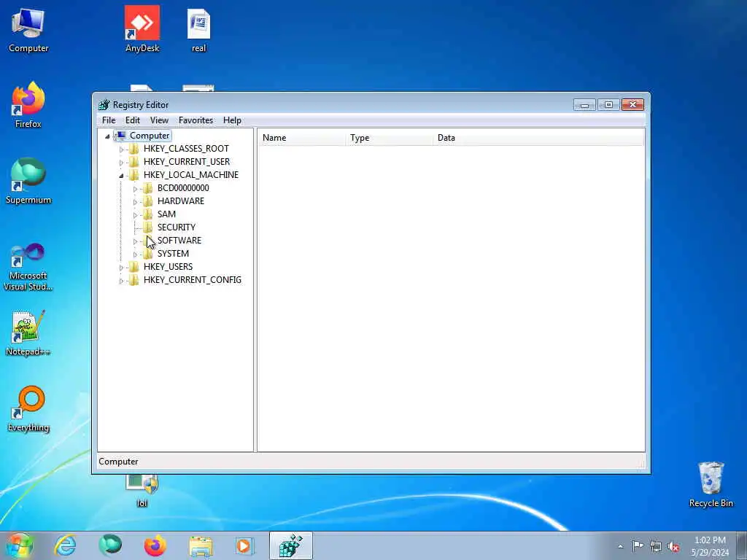747x560 pixels.
Task: Select the HKEY_CLASSES_ROOT key label
Action: tap(186, 149)
